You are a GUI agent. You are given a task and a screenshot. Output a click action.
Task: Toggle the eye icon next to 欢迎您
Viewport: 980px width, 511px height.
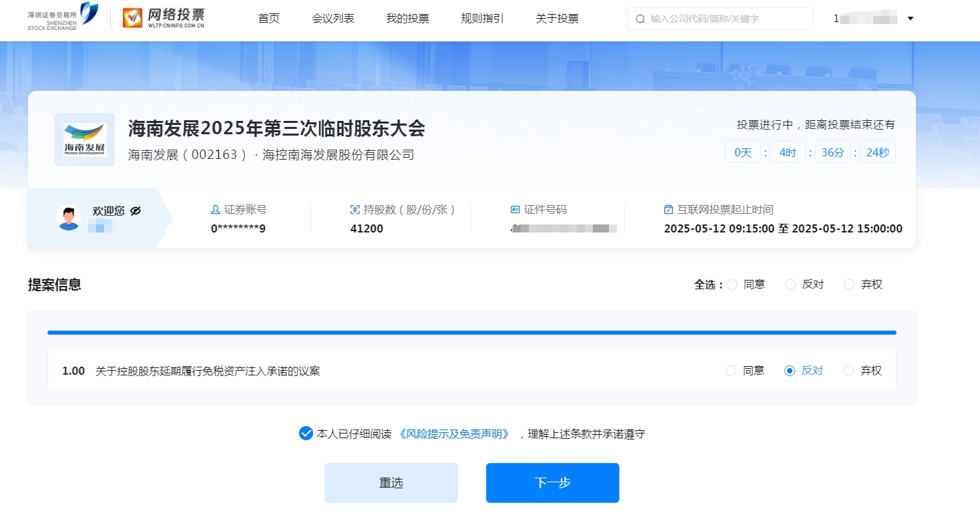pos(136,210)
